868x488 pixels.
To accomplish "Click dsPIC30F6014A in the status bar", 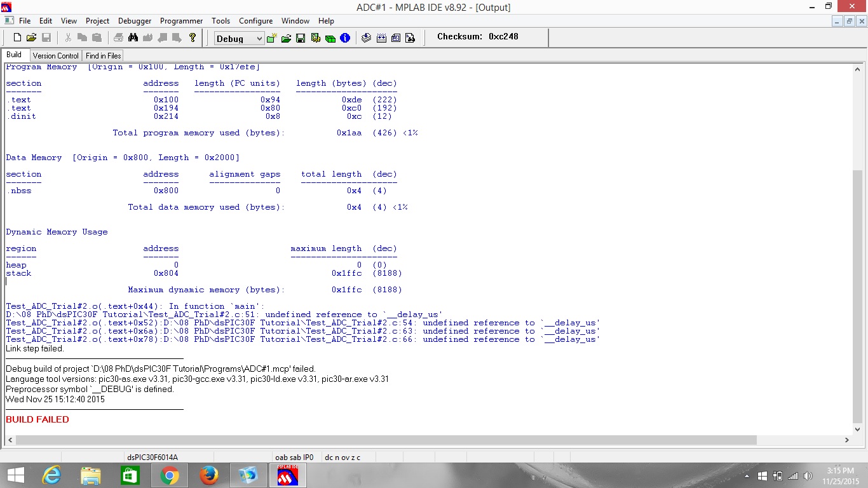I will 153,457.
